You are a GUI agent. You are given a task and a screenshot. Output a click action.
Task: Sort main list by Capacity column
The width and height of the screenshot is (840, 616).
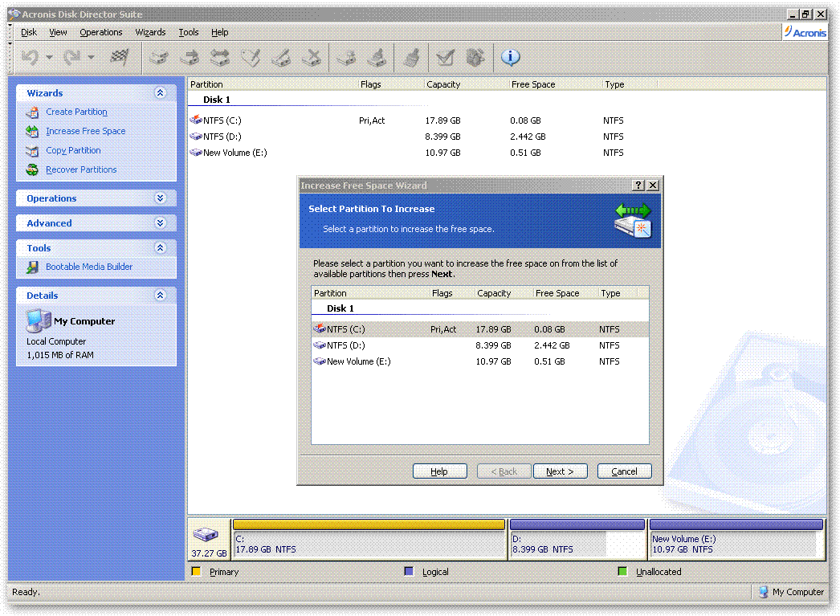(466, 84)
